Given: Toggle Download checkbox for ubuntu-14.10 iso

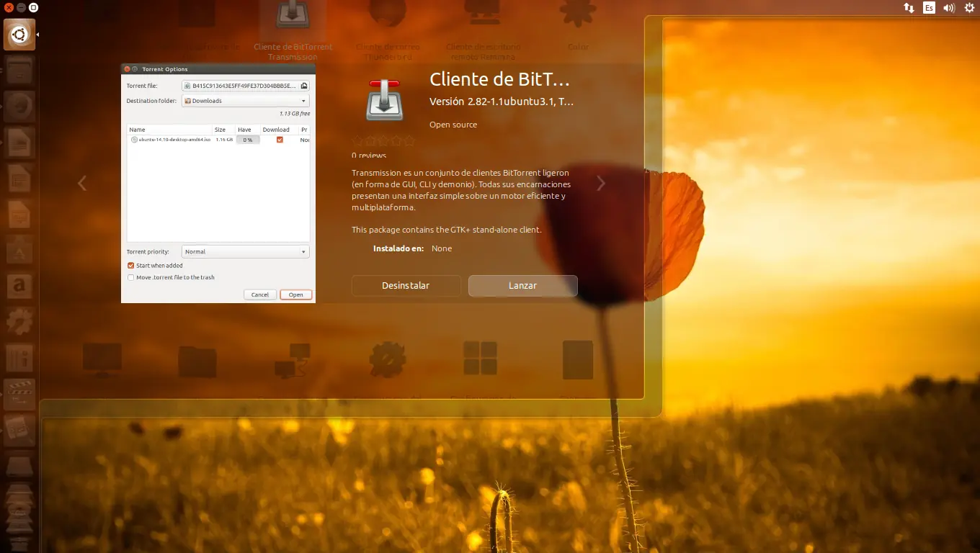Looking at the screenshot, I should click(280, 140).
